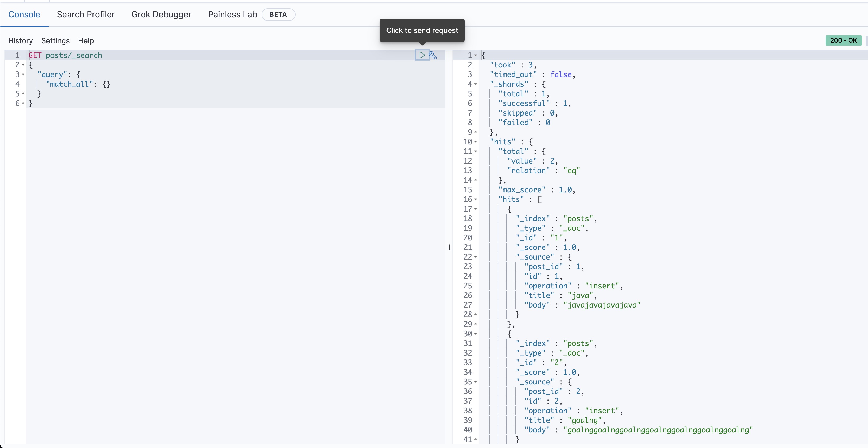Screen dimensions: 868x448
Task: Click the "query": { line
Action: 59,74
